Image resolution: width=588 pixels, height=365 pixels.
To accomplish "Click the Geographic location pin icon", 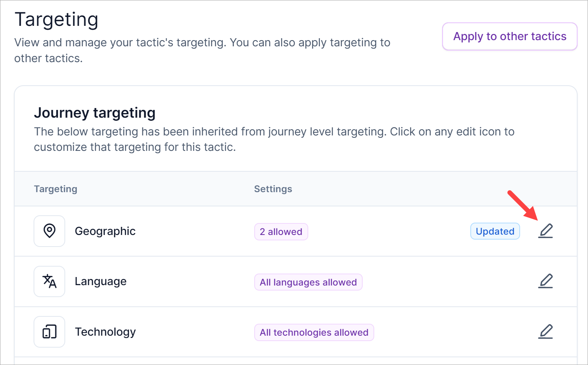I will (x=49, y=231).
